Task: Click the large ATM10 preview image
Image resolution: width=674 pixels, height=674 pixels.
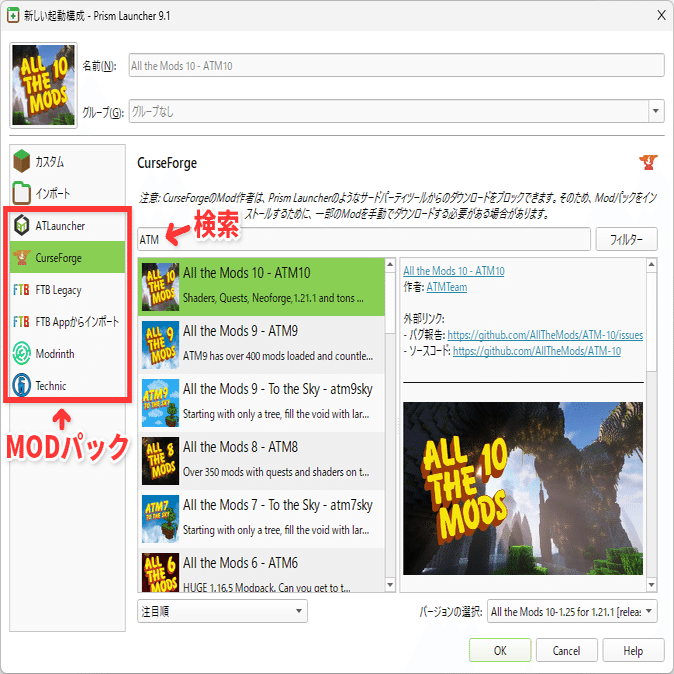Action: coord(523,488)
